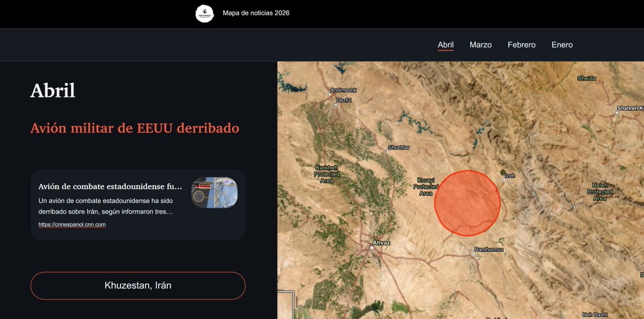The image size is (644, 319).
Task: Open the cnnespanol.cnn.com link
Action: [72, 225]
